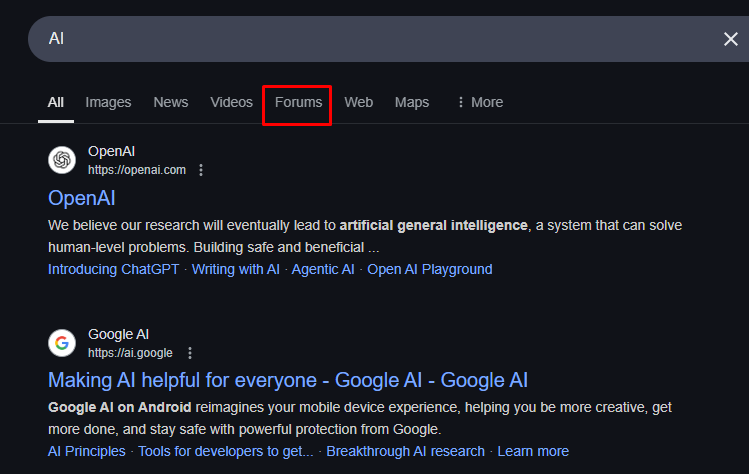Open the Writing with AI sitelink
Image resolution: width=749 pixels, height=474 pixels.
point(235,269)
